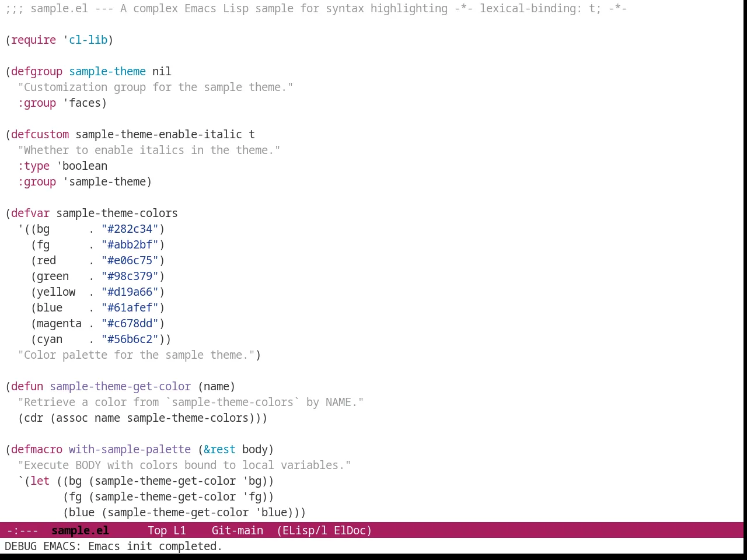Click the 'defgroup' keyword
Screen dimensions: 747x560
(x=37, y=71)
